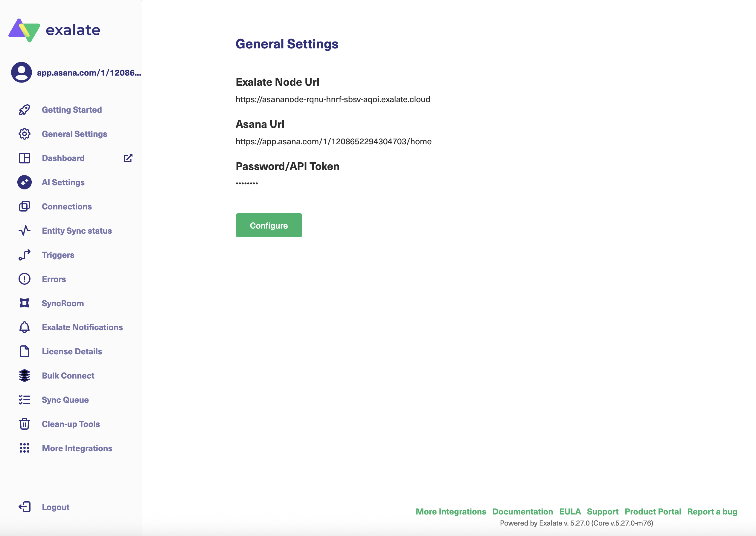Viewport: 756px width, 536px height.
Task: Open Bulk Connect from sidebar
Action: 68,376
